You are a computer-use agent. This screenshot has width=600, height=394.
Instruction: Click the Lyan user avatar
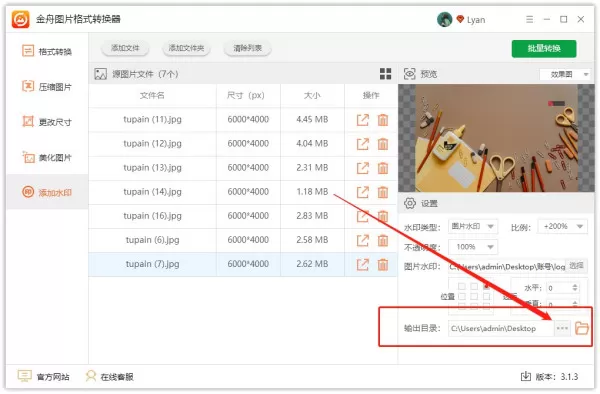pyautogui.click(x=444, y=19)
